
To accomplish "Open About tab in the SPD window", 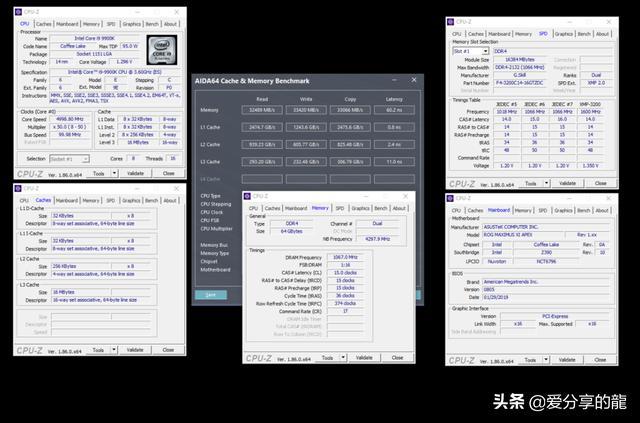I will (602, 34).
